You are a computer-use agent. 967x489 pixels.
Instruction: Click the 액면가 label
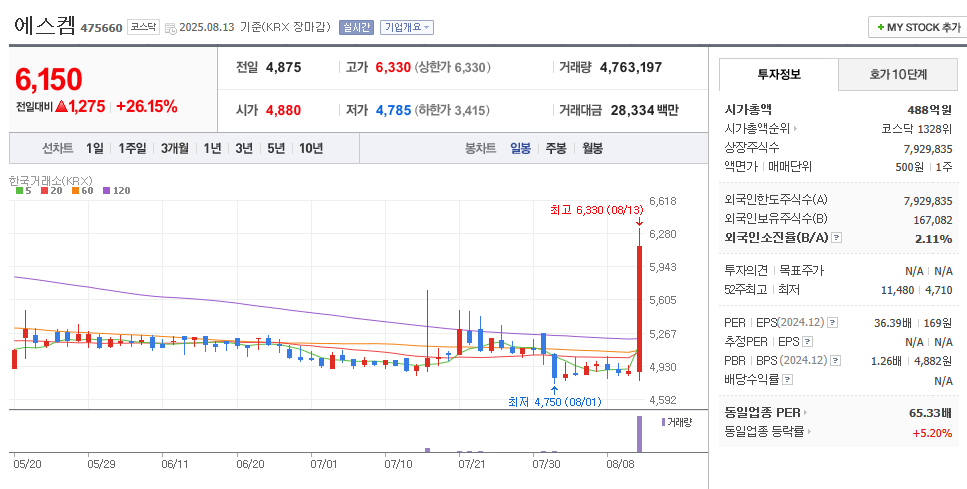coord(742,167)
